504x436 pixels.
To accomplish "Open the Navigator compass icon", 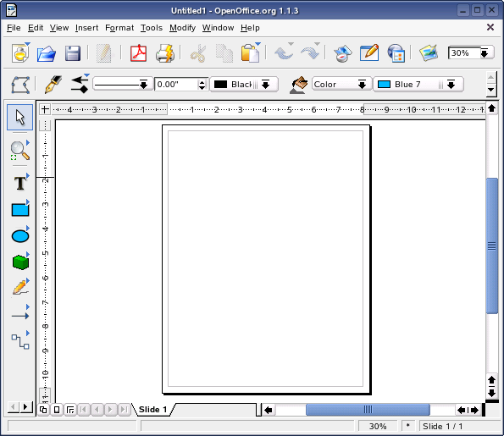I will coord(343,53).
